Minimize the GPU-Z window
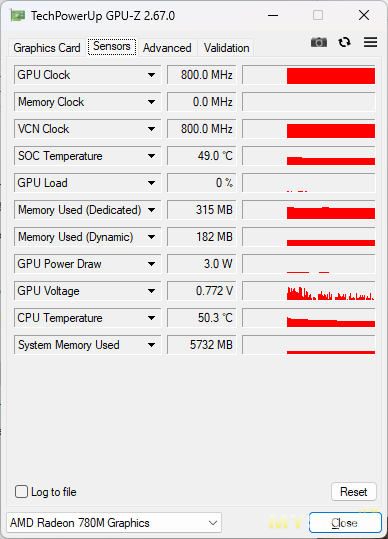The image size is (388, 539). (273, 15)
